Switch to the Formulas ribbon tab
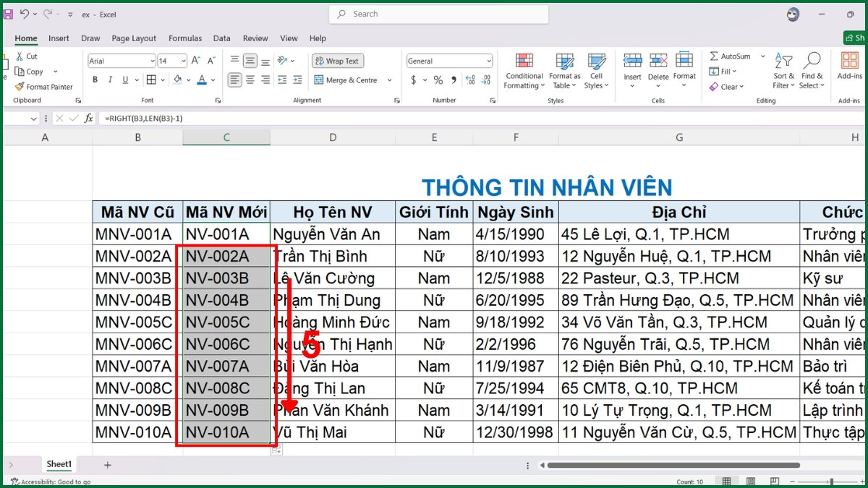Viewport: 868px width, 488px height. coord(185,38)
